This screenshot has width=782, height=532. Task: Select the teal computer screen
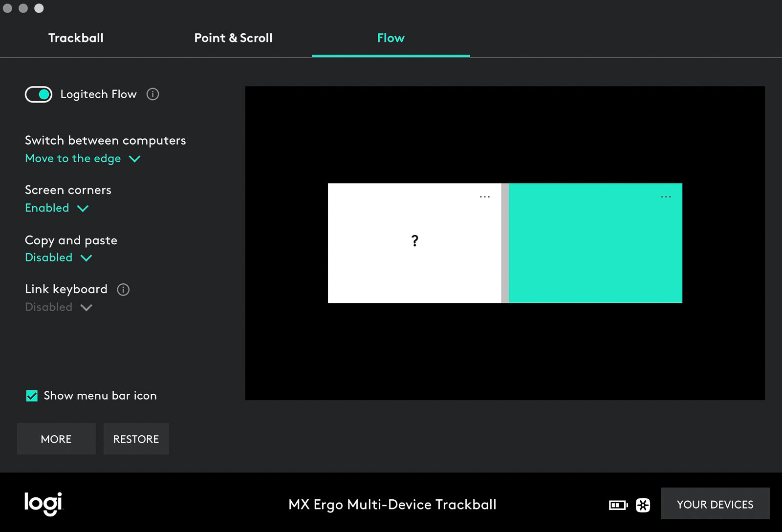point(595,243)
